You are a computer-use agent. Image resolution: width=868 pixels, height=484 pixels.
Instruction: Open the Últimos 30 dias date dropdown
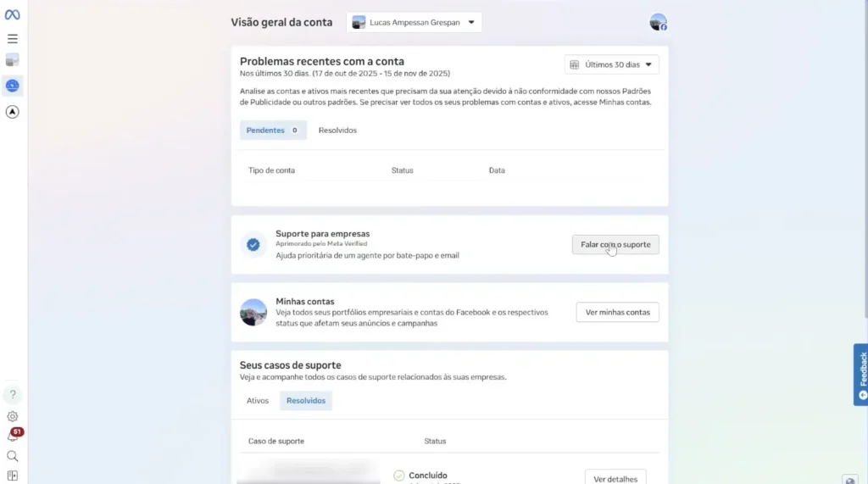pos(612,64)
